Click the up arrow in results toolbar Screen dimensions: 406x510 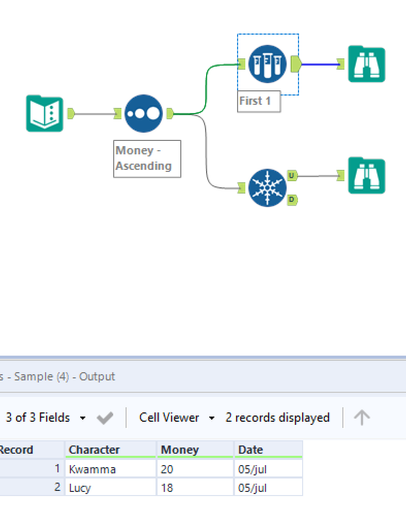click(x=362, y=418)
